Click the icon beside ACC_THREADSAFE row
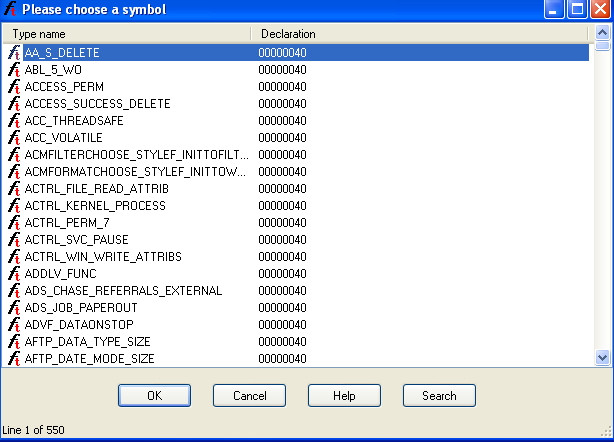Screen dimensions: 614x442 tap(14, 121)
